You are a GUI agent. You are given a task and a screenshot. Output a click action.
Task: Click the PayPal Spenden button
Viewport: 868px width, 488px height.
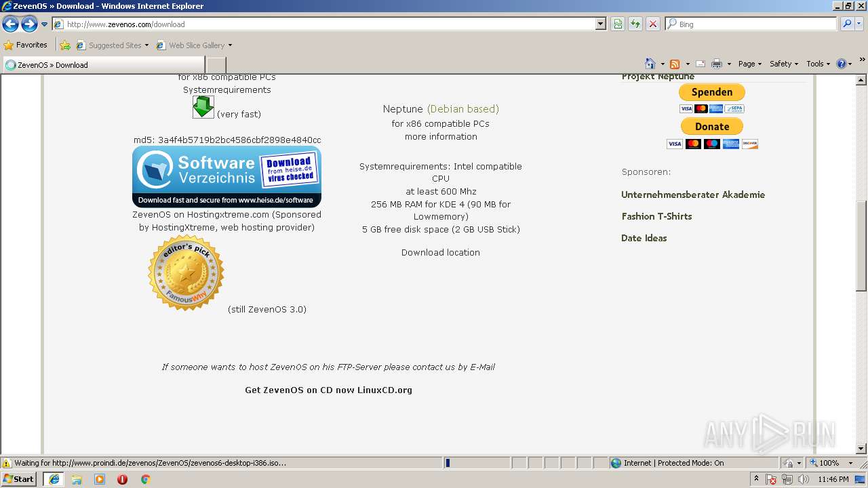tap(712, 92)
